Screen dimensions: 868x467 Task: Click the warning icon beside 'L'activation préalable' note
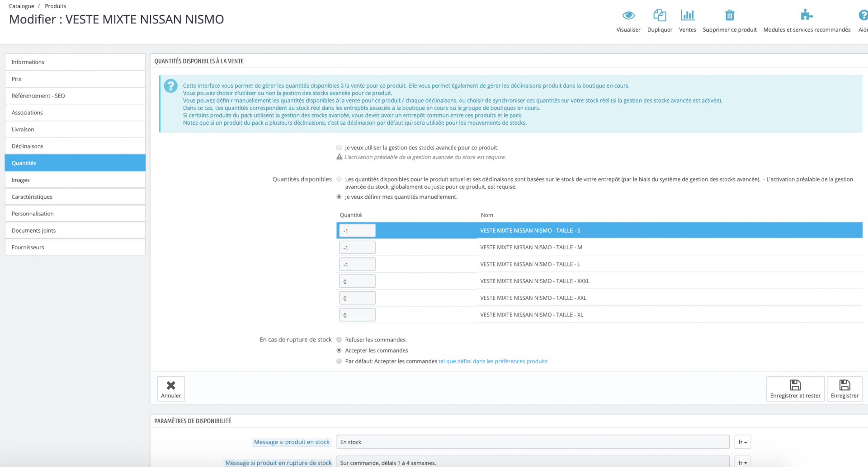coord(340,157)
